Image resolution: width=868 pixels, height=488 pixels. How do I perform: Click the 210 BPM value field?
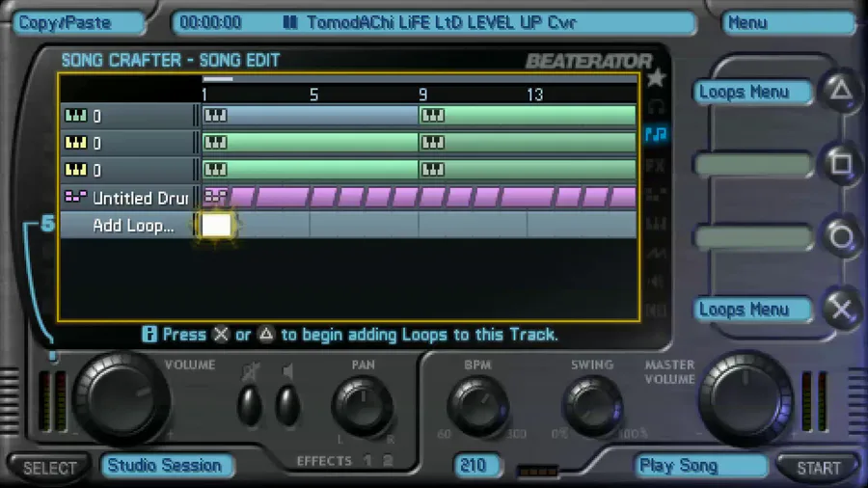[477, 465]
